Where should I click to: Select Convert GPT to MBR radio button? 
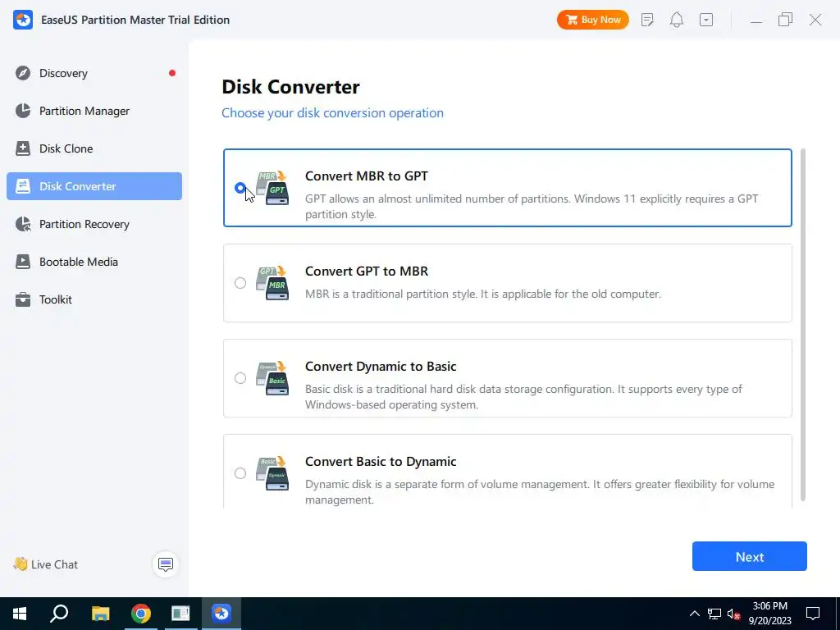[x=240, y=283]
